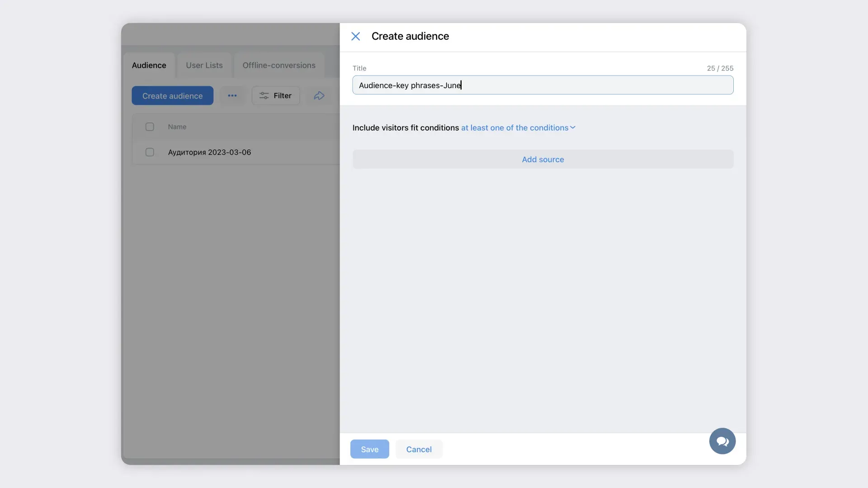868x488 pixels.
Task: Open the Аудитория 2023-03-06 audience row
Action: point(209,152)
